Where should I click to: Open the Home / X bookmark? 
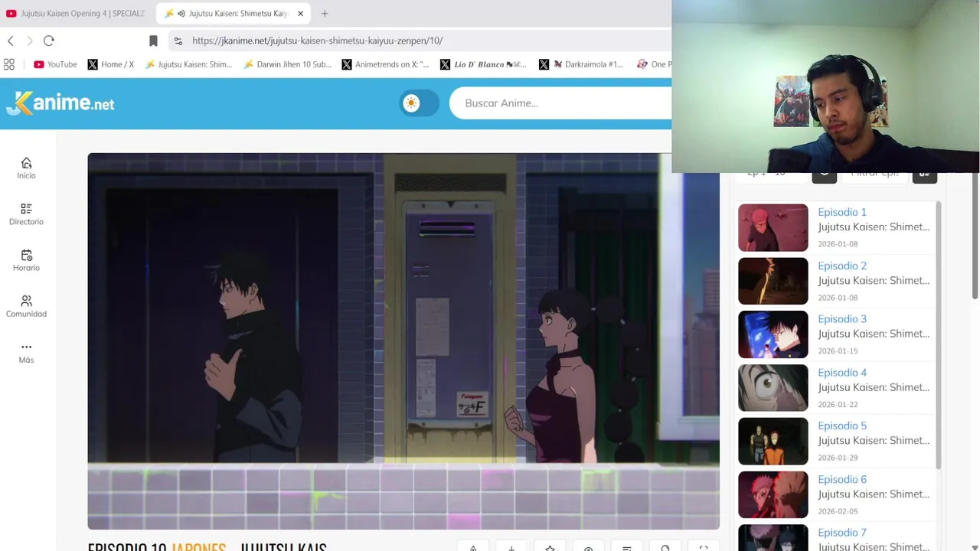pos(111,64)
